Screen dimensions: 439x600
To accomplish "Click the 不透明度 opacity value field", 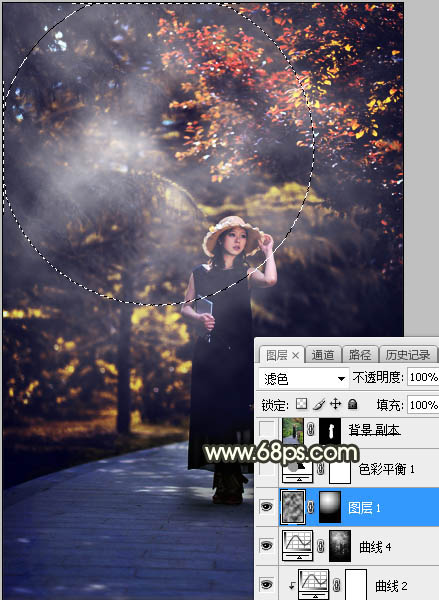I will pos(423,378).
